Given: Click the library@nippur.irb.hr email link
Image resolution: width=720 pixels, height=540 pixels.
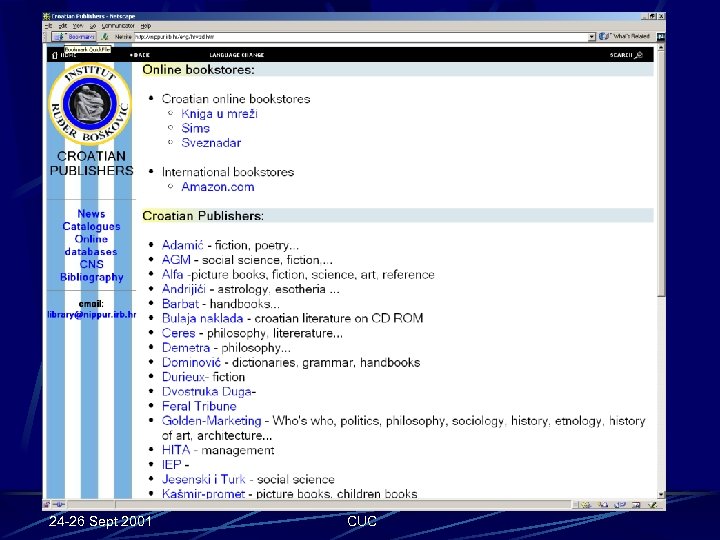Looking at the screenshot, I should coord(91,315).
